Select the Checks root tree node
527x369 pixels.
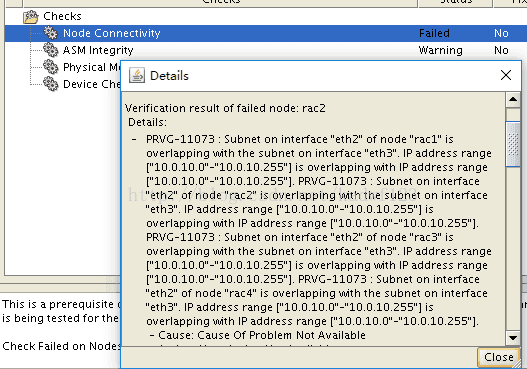pos(62,16)
